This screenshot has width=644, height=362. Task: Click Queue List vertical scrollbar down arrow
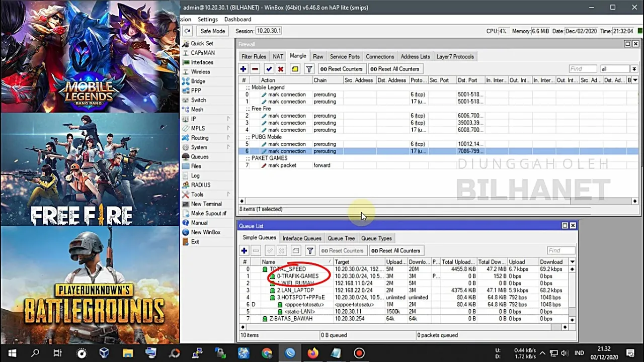click(x=572, y=320)
